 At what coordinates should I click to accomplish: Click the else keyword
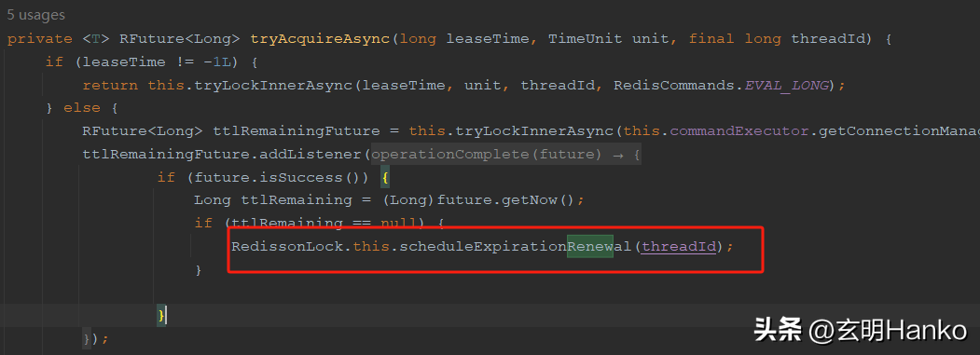[x=82, y=108]
